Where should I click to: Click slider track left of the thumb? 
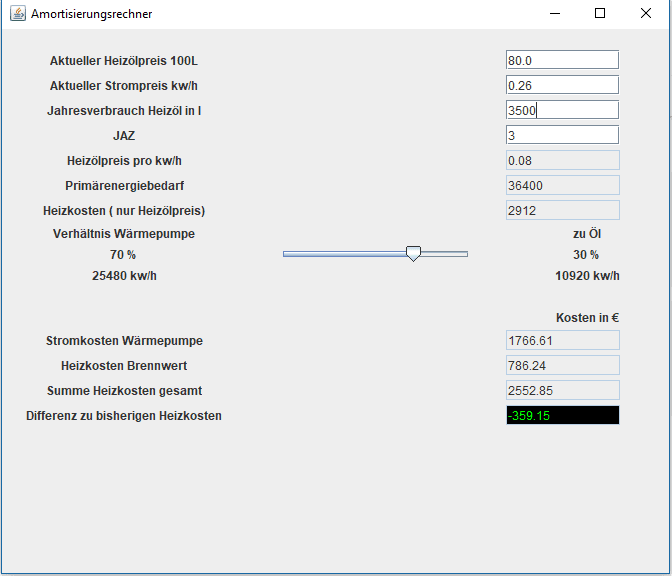340,254
